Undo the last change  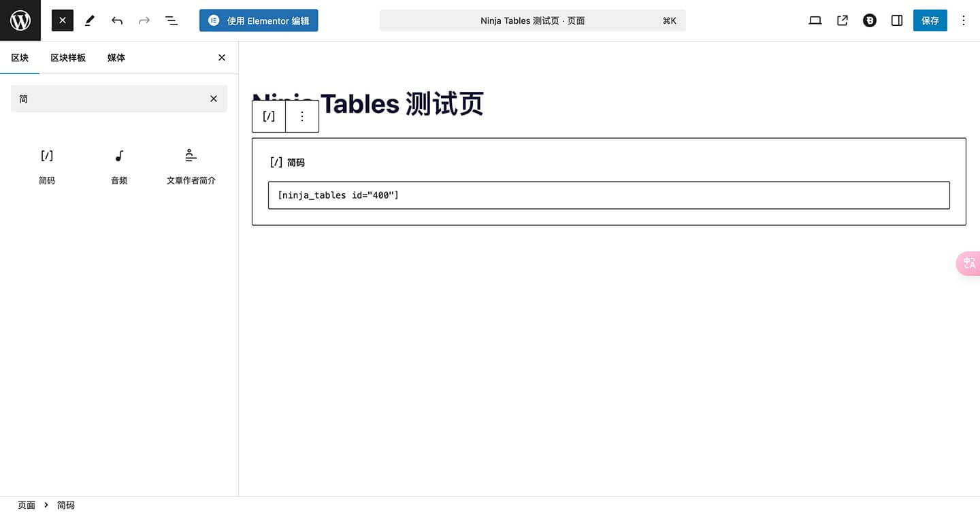(x=117, y=20)
